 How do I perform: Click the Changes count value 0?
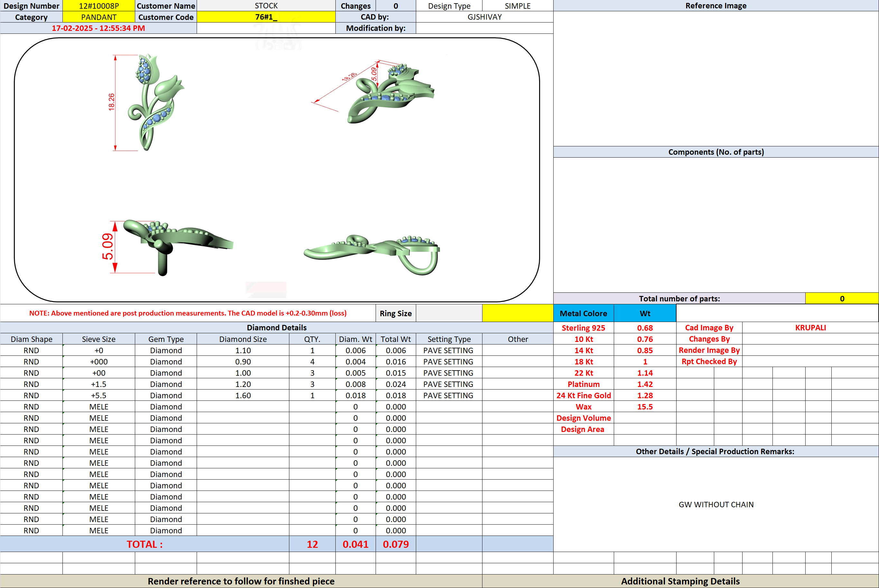(x=396, y=5)
